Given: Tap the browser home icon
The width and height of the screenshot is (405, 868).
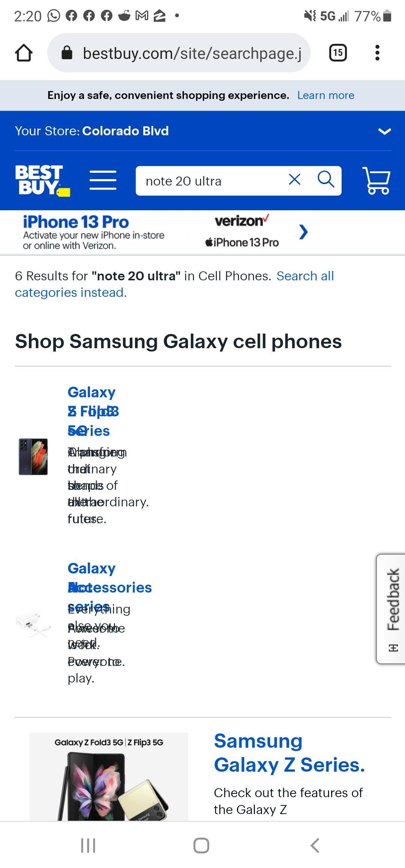Looking at the screenshot, I should click(x=24, y=52).
